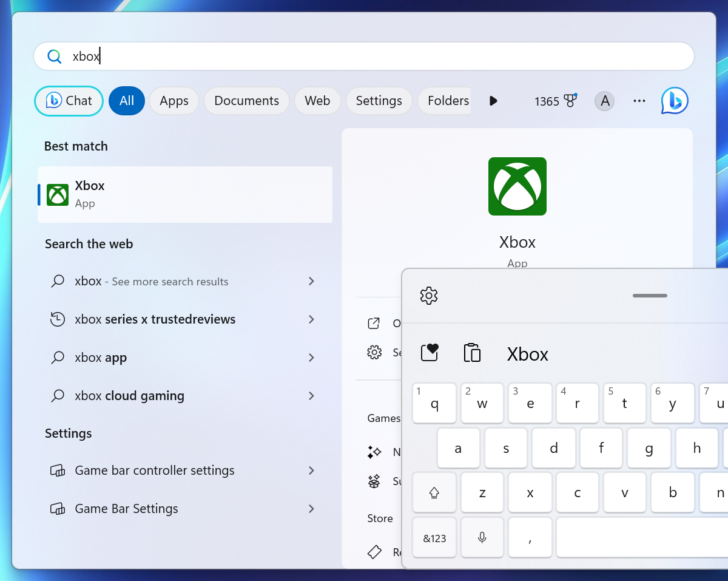Tap the s key on touch keyboard
The image size is (728, 581).
[506, 448]
